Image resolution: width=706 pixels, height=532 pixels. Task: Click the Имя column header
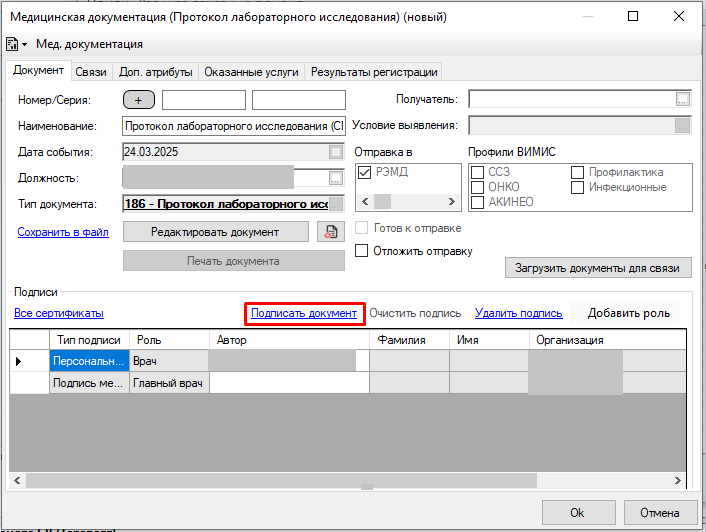pyautogui.click(x=489, y=340)
